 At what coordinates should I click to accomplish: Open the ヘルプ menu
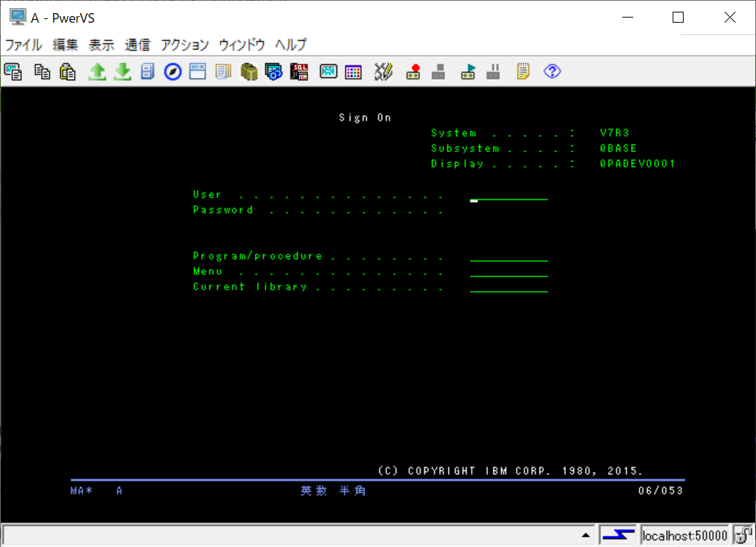291,45
